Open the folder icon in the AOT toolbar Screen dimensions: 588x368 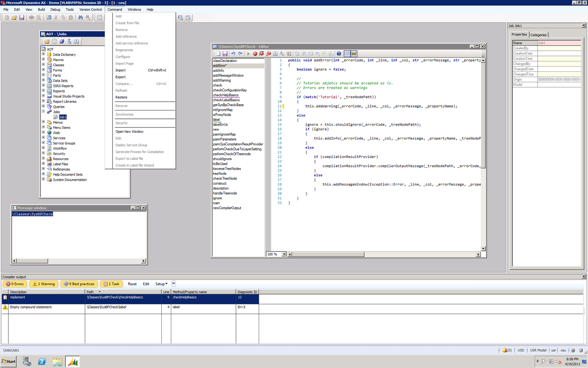[47, 42]
